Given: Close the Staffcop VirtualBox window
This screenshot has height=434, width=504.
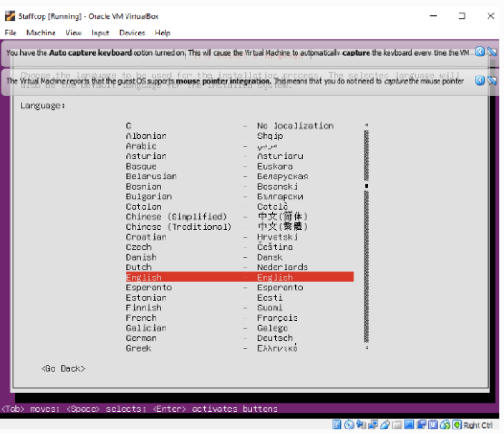Looking at the screenshot, I should pyautogui.click(x=490, y=15).
